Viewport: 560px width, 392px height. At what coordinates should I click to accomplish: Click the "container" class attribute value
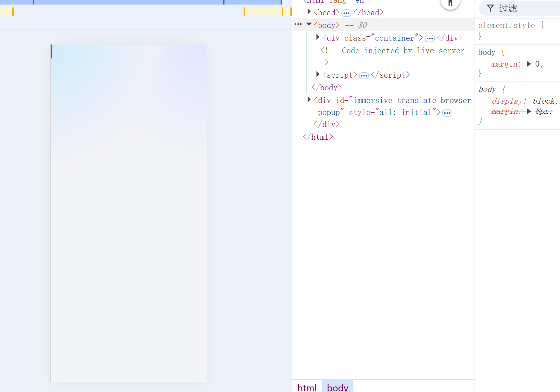[x=395, y=38]
